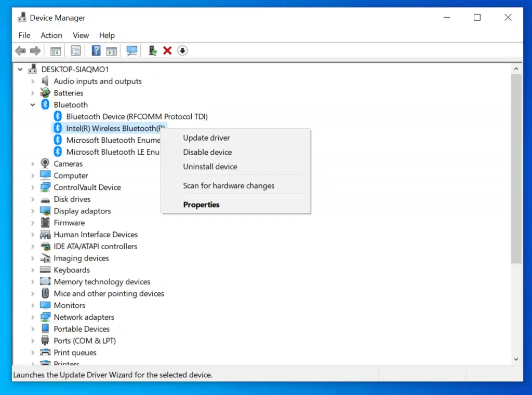
Task: Select Disable device in the context menu
Action: (207, 152)
